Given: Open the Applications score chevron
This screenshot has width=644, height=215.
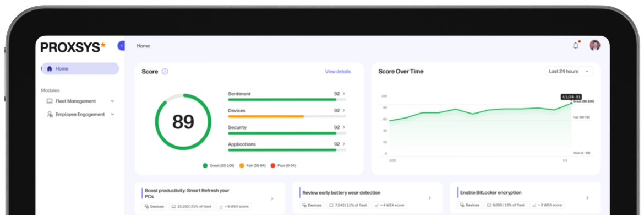Looking at the screenshot, I should click(344, 144).
